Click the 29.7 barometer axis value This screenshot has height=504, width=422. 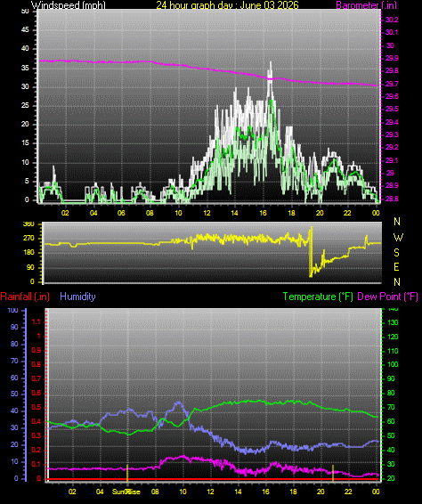pos(392,84)
